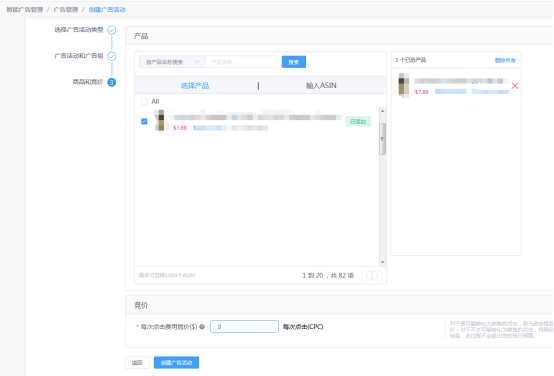Focus the cost-per-click bid input field

pos(244,327)
